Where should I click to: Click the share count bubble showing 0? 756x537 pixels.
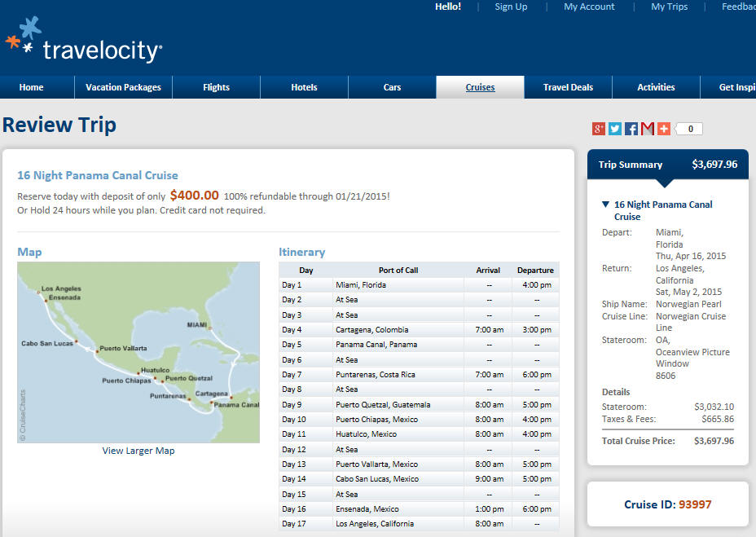point(689,129)
